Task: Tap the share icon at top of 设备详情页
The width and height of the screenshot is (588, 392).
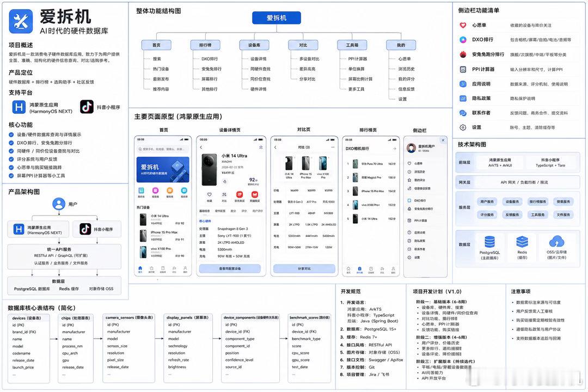Action: pos(261,147)
